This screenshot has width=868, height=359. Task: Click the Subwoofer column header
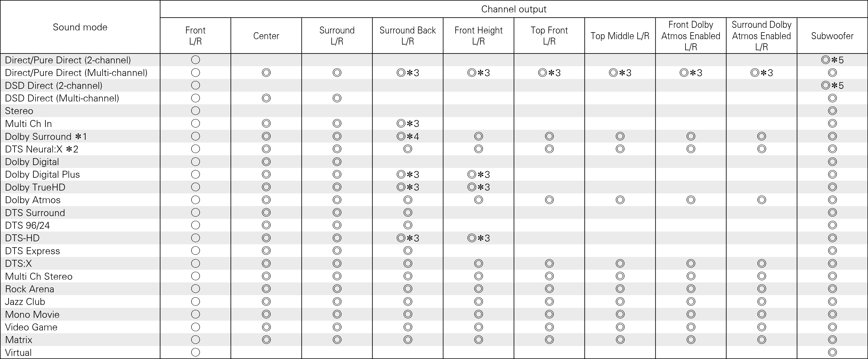pyautogui.click(x=832, y=36)
